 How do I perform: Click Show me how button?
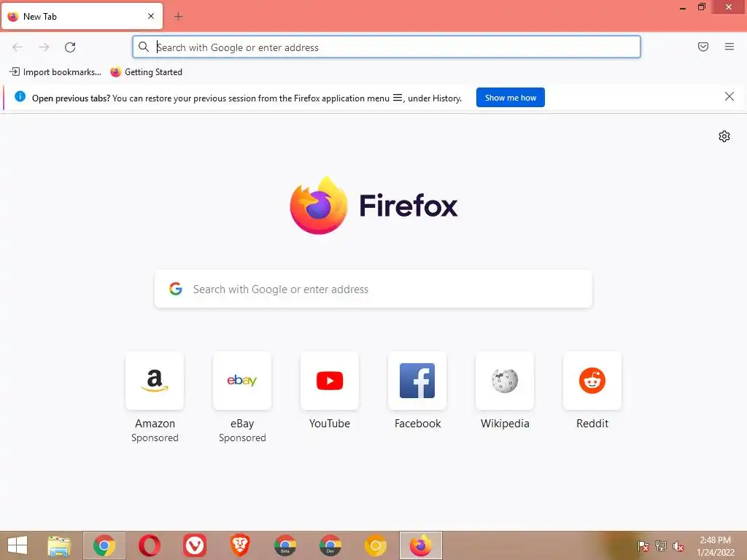pos(510,98)
